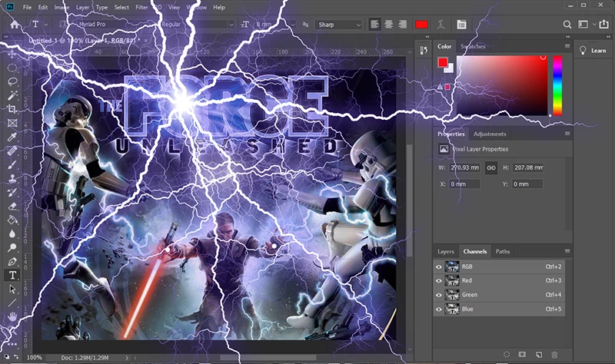Delete current channel with trash icon
The image size is (615, 364).
coord(554,355)
